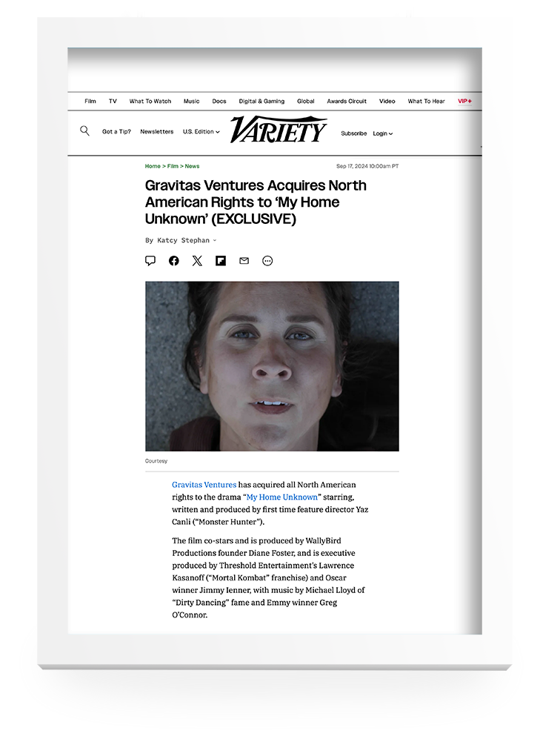Image resolution: width=560 pixels, height=742 pixels.
Task: Open more sharing options ellipsis icon
Action: (x=267, y=261)
